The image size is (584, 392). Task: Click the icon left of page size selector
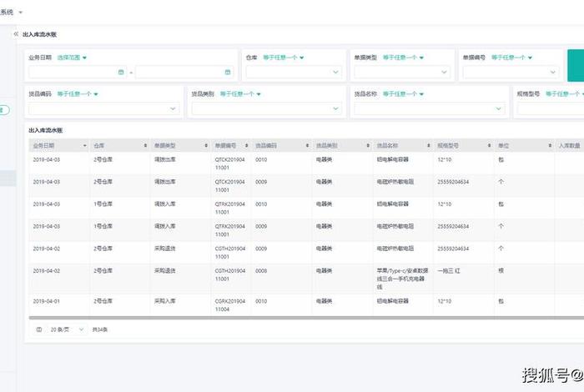[39, 329]
